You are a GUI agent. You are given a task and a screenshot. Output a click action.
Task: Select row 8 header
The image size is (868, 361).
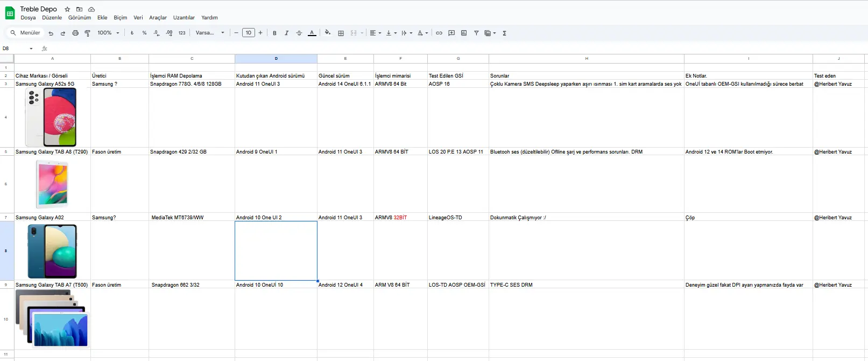[x=6, y=251]
